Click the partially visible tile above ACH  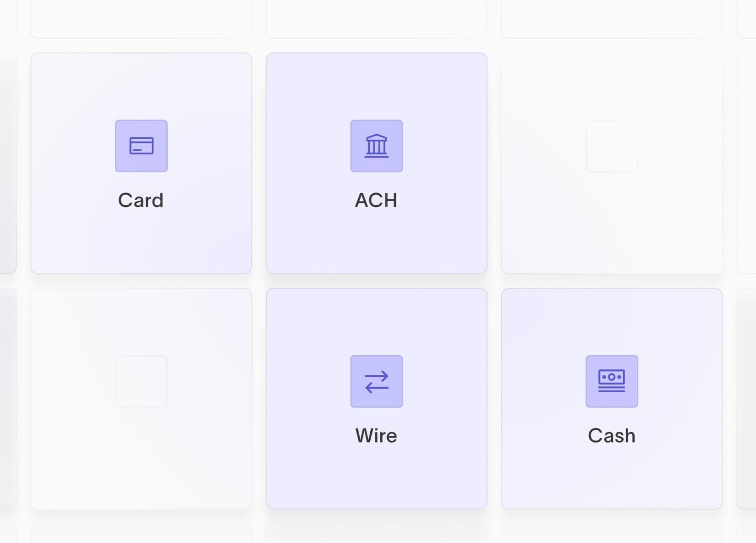[377, 19]
